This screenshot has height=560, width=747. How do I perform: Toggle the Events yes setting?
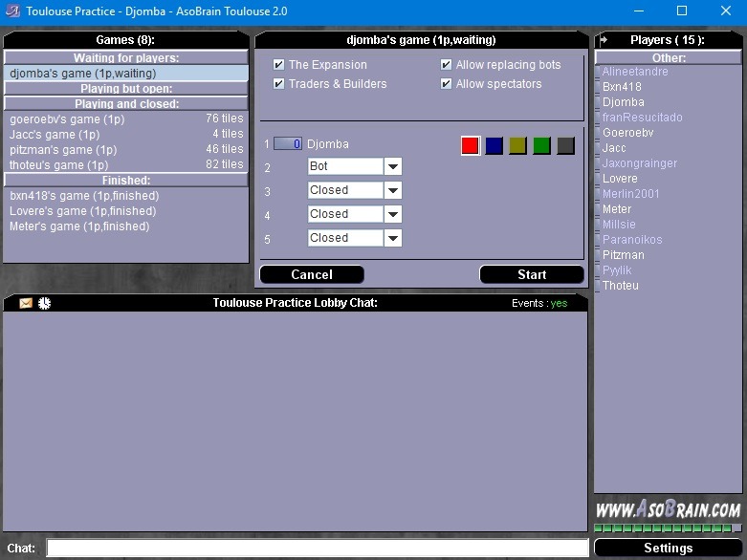pos(559,303)
